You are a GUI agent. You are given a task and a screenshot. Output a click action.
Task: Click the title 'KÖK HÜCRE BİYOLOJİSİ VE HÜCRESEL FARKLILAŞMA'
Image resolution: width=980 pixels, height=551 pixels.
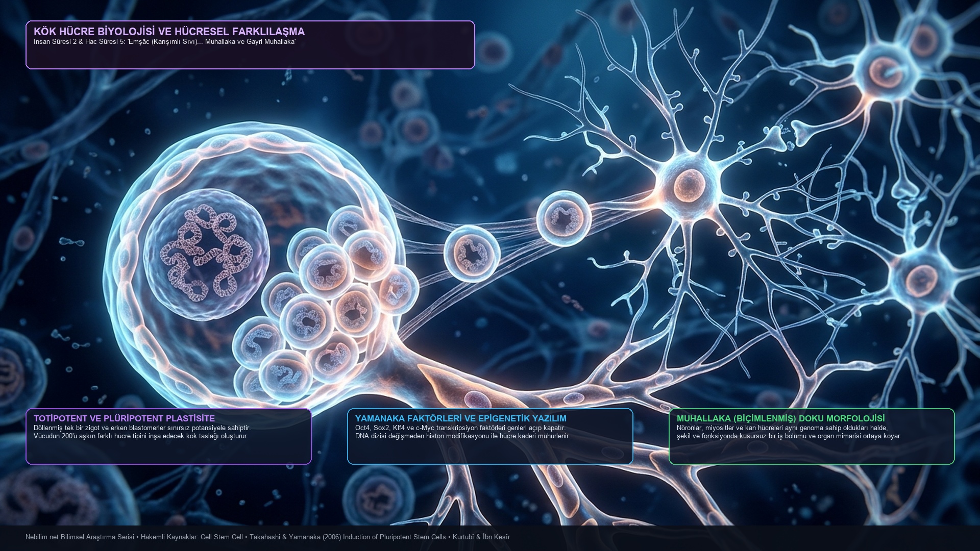click(169, 32)
